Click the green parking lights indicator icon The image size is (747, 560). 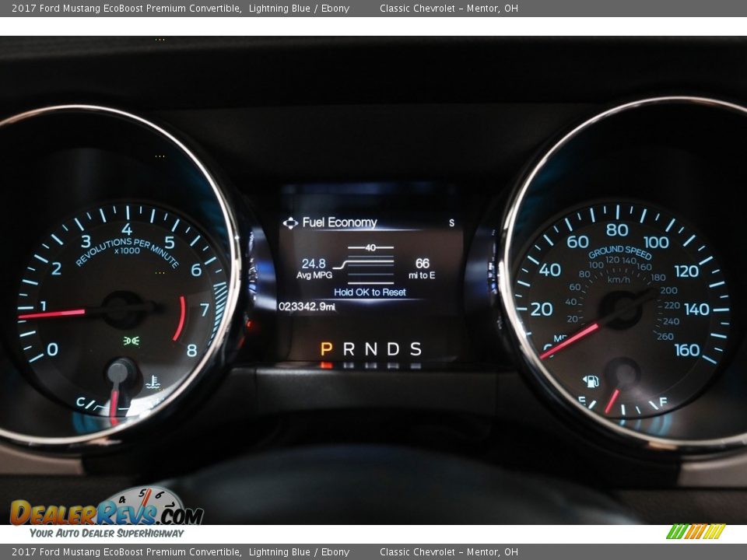click(131, 341)
